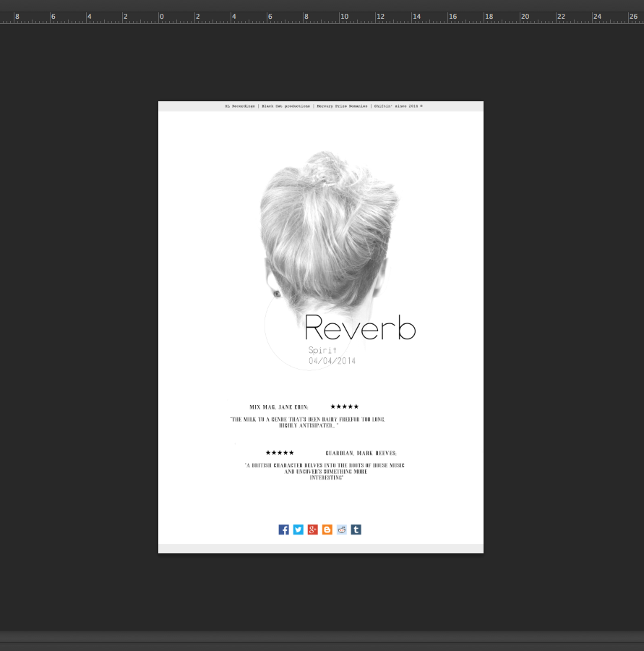Click the Facebook icon on the poster
This screenshot has width=644, height=651.
click(284, 529)
